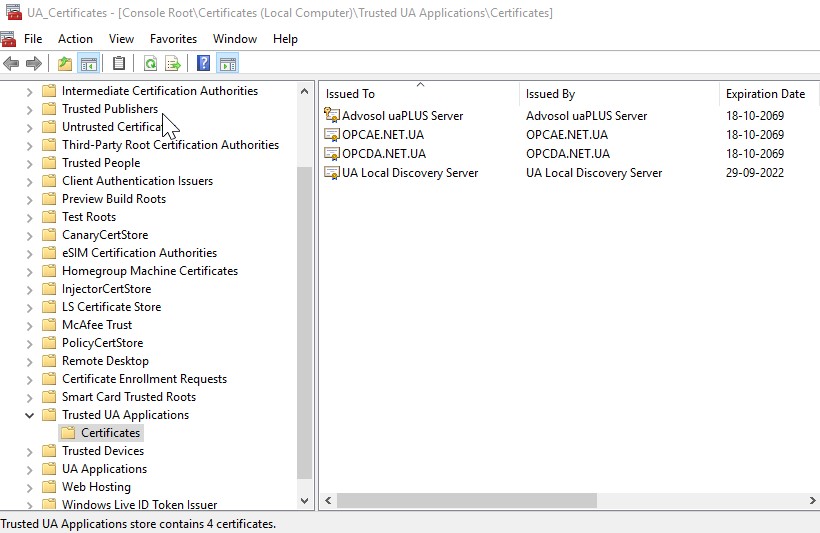
Task: Open Help with the question mark icon
Action: click(203, 64)
